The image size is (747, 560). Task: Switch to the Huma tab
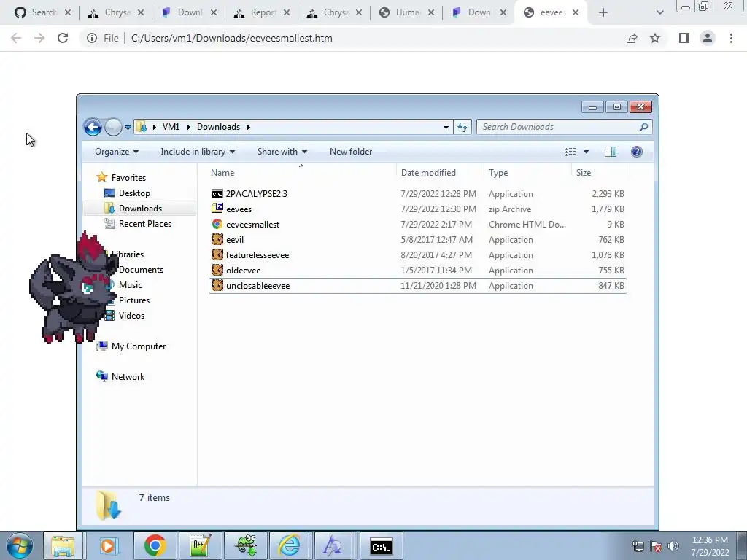407,12
